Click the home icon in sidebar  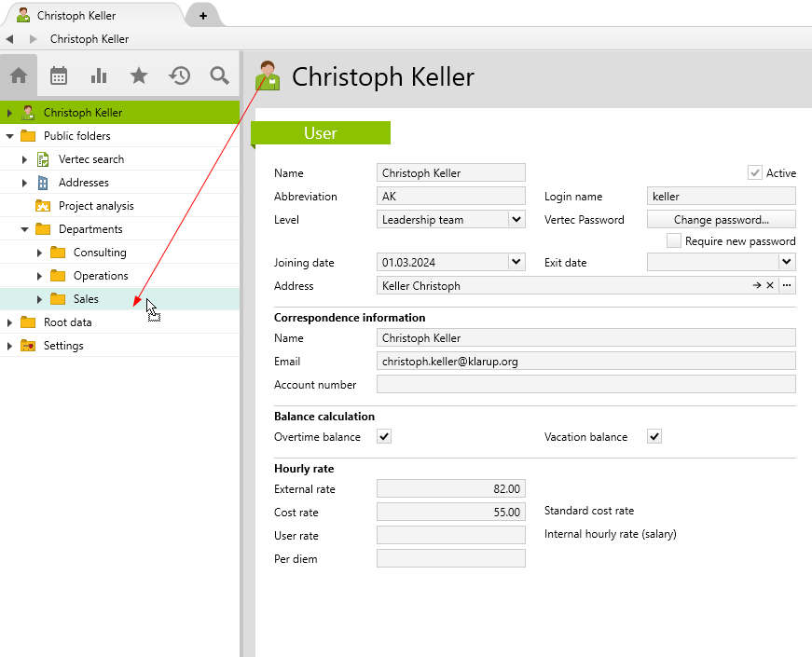19,76
